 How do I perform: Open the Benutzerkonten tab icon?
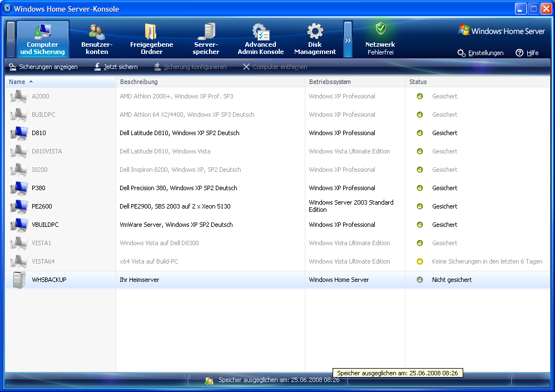97,32
